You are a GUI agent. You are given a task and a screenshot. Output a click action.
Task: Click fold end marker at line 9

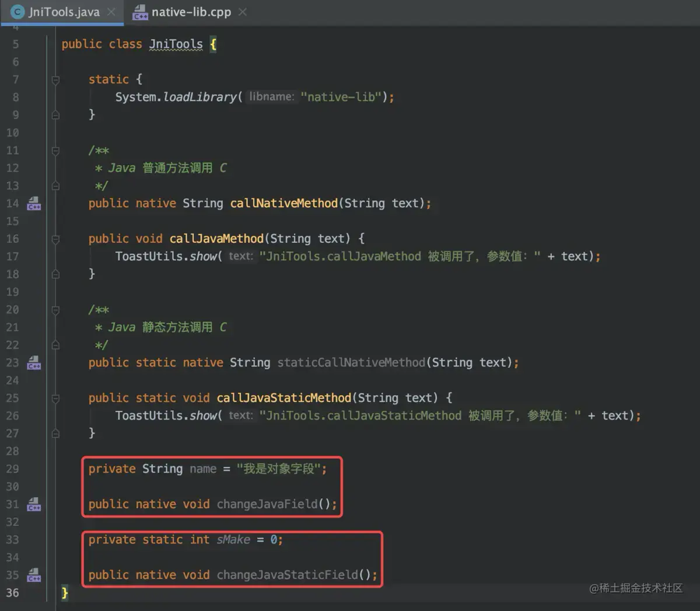(55, 115)
